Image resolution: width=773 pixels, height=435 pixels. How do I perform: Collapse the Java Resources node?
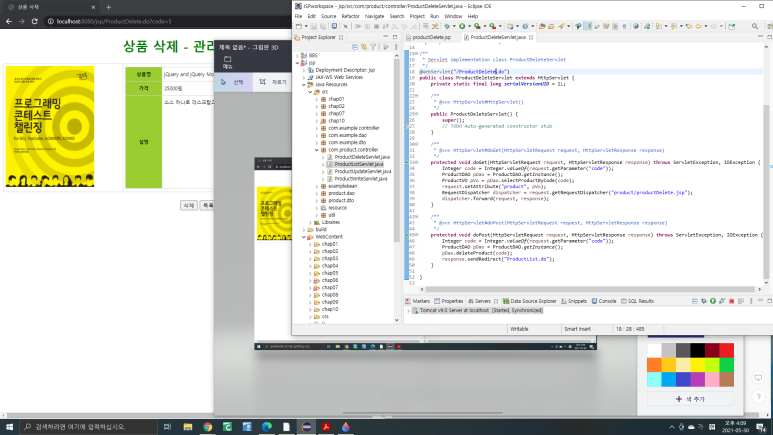coord(304,84)
